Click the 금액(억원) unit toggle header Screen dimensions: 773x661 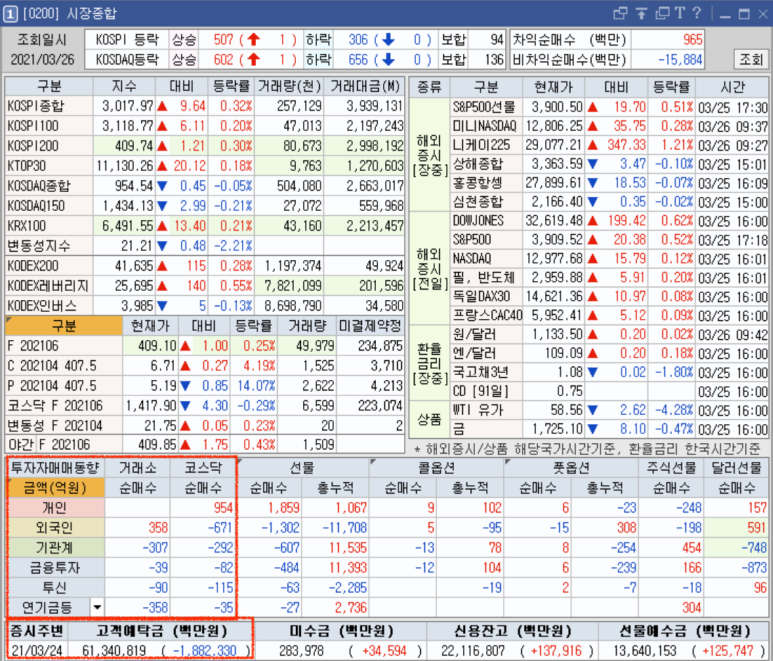tap(55, 488)
